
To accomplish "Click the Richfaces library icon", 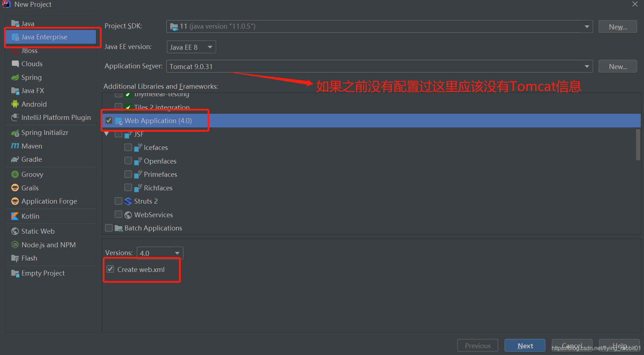I will pyautogui.click(x=138, y=188).
